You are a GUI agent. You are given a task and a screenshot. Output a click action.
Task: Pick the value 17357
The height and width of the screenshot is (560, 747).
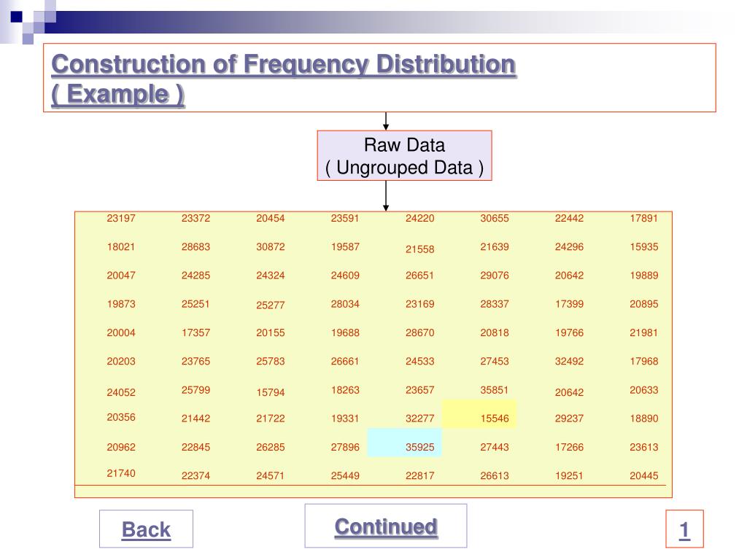pyautogui.click(x=196, y=332)
